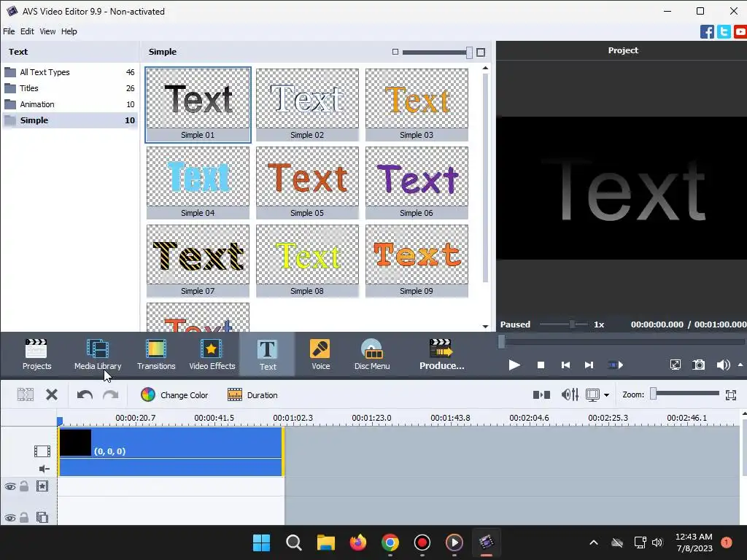Select the Animation category

[x=69, y=104]
